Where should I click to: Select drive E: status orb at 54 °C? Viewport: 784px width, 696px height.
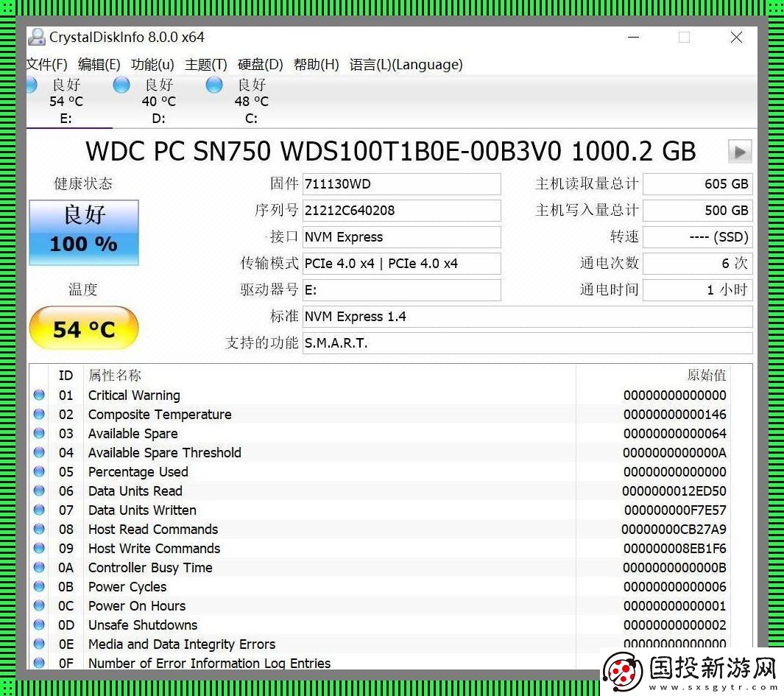(x=31, y=85)
